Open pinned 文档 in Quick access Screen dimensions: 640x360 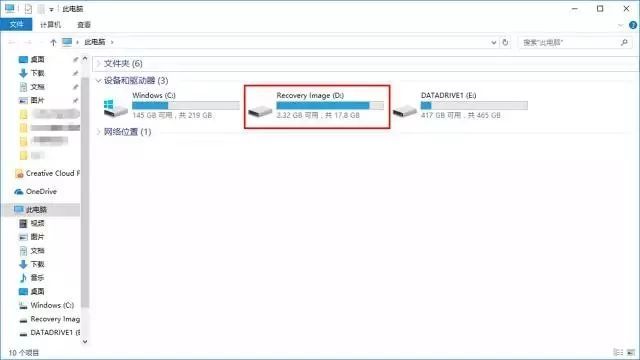tap(38, 87)
